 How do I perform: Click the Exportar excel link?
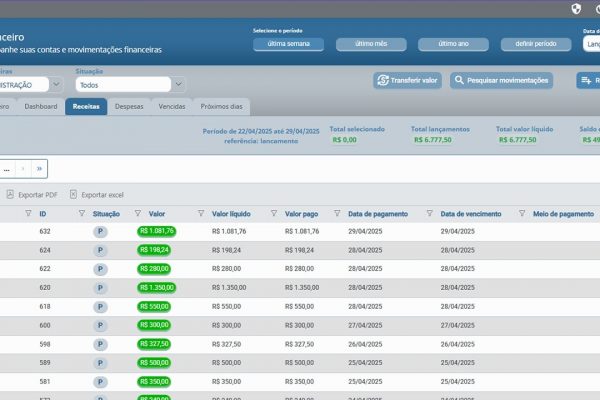coord(97,195)
